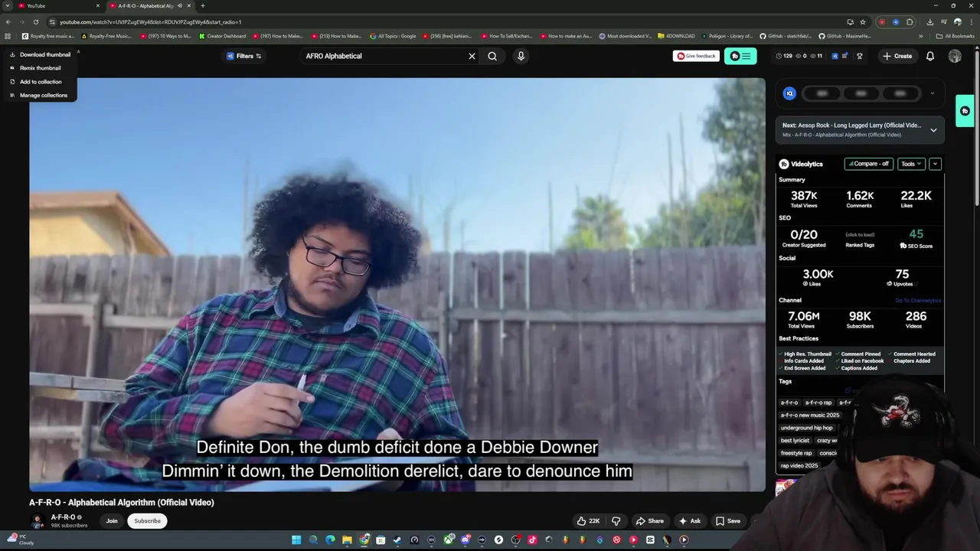The height and width of the screenshot is (551, 980).
Task: Choose Manage collections menu item
Action: (x=38, y=95)
